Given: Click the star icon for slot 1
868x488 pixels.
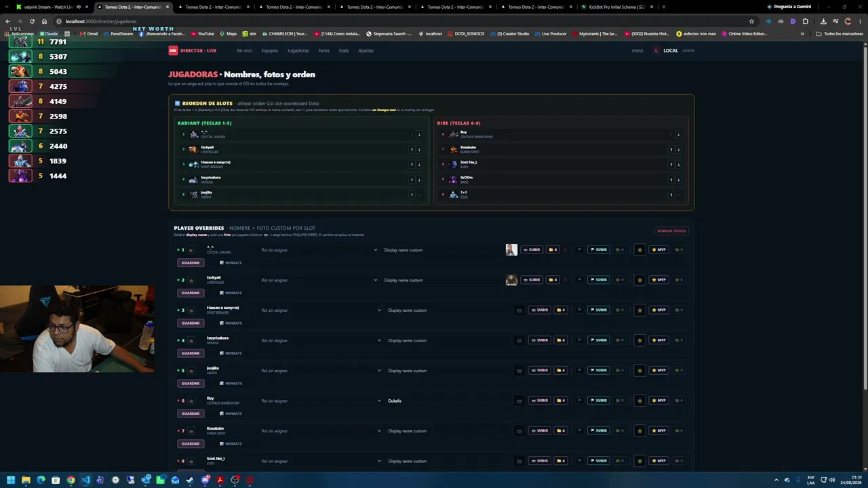Looking at the screenshot, I should click(639, 250).
